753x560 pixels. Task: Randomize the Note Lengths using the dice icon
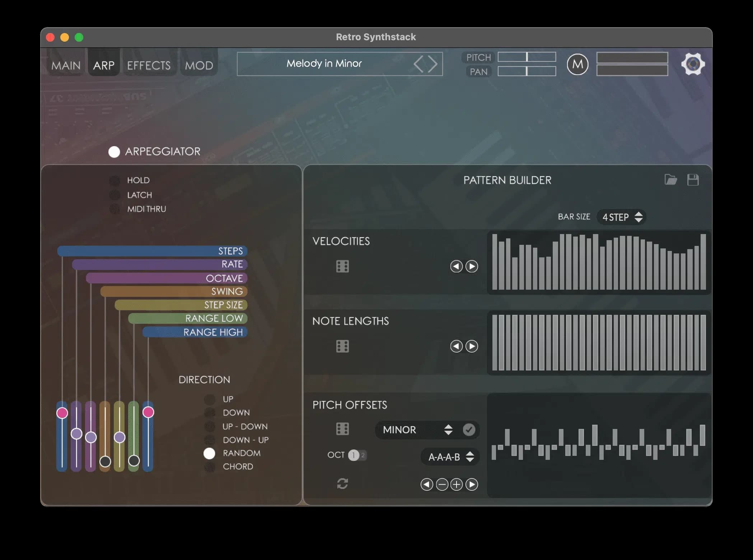pyautogui.click(x=343, y=346)
